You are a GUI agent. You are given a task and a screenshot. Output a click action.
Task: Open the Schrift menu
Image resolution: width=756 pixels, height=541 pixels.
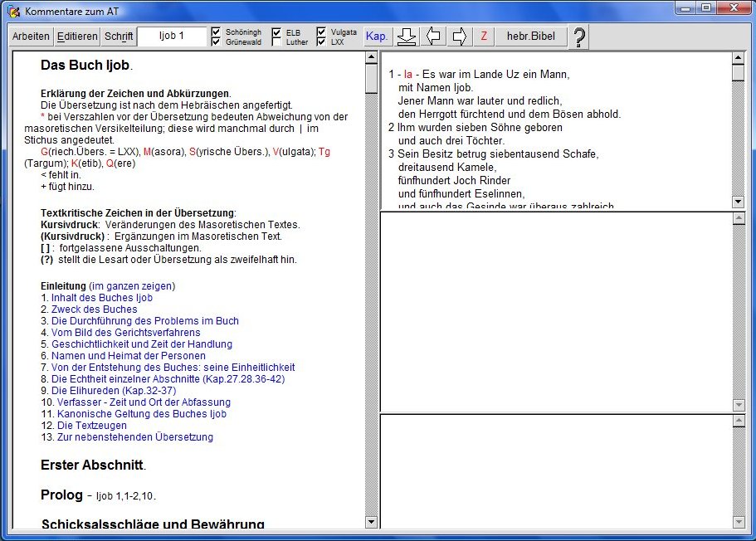coord(119,37)
